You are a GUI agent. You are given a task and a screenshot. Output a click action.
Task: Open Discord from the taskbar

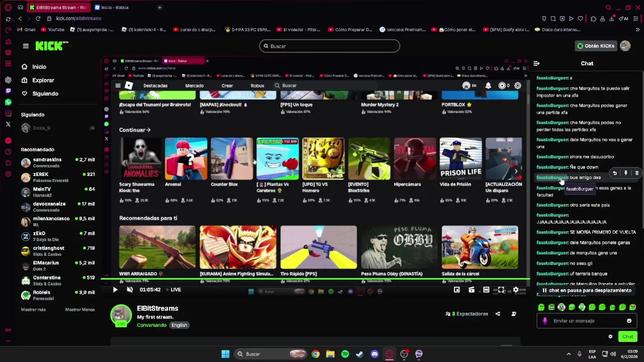point(374,354)
